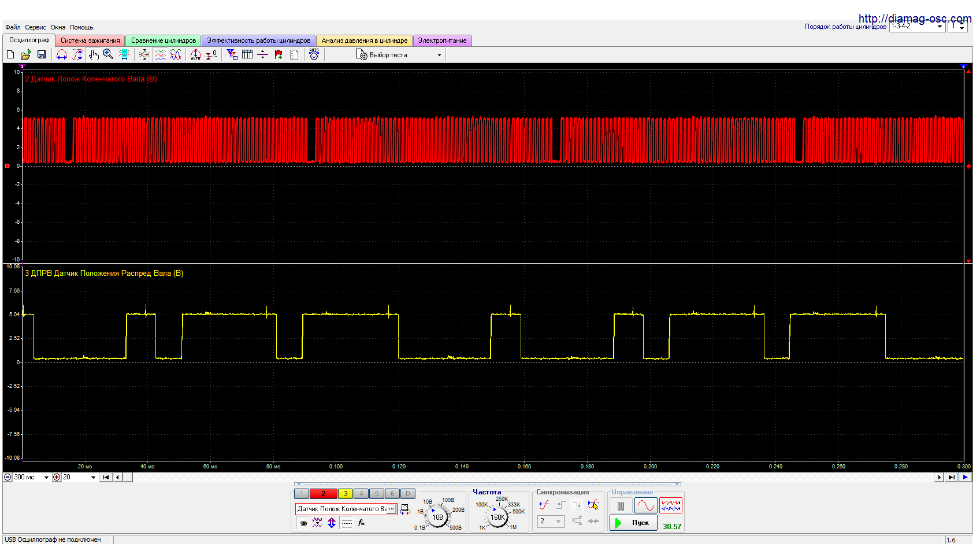Turn the 10В voltage range knob
The width and height of the screenshot is (980, 547).
coord(437,518)
